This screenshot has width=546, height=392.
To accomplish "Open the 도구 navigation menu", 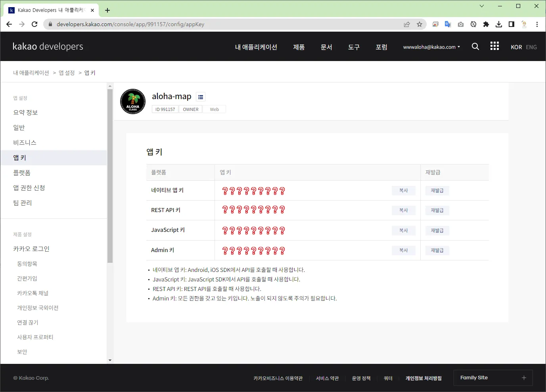I will pyautogui.click(x=354, y=47).
